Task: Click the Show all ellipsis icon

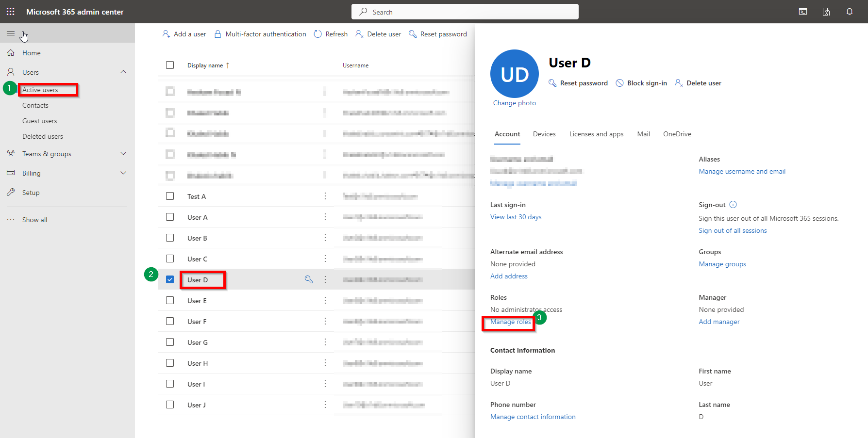Action: pos(11,220)
